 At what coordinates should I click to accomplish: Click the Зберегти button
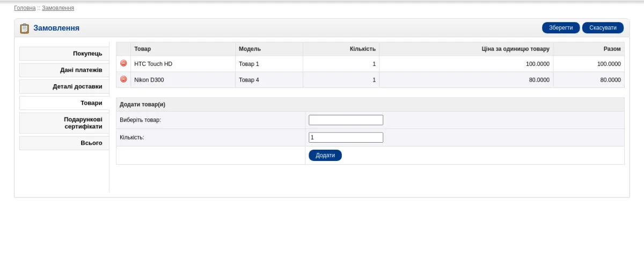pyautogui.click(x=561, y=28)
